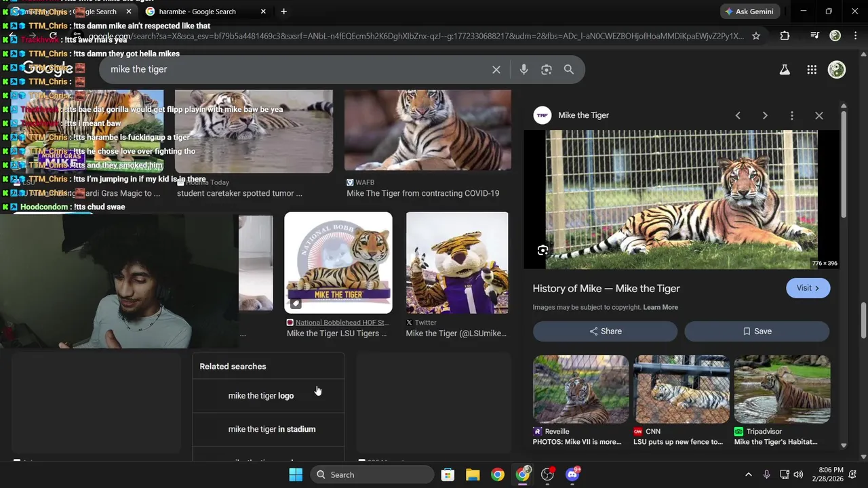Open Discord from the taskbar
The height and width of the screenshot is (488, 868).
(x=573, y=474)
